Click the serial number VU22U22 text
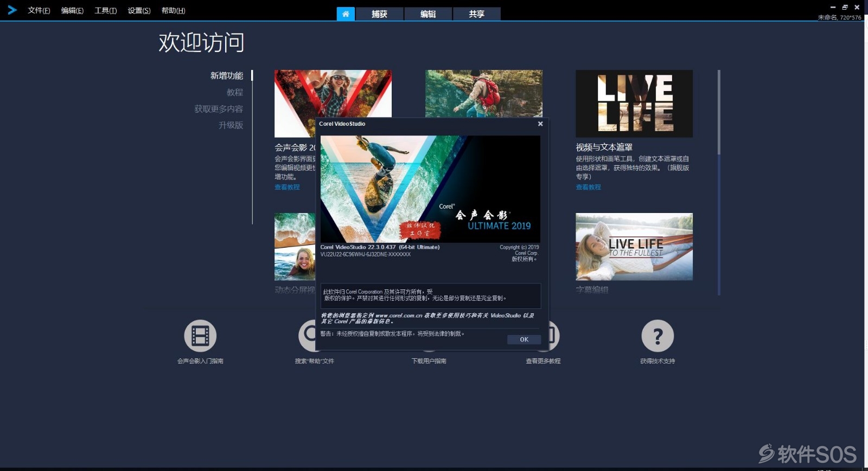Screen dimensions: 868x471 pyautogui.click(x=365, y=254)
